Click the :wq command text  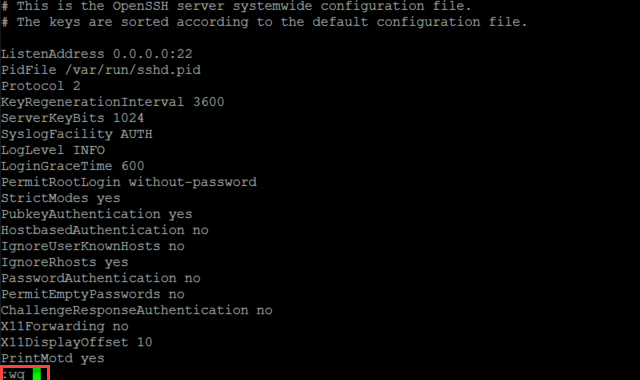pos(13,374)
